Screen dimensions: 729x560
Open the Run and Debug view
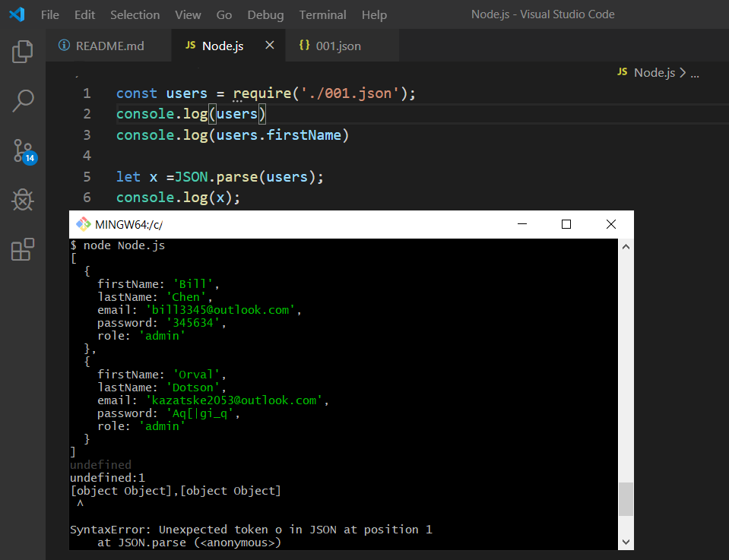pos(22,200)
